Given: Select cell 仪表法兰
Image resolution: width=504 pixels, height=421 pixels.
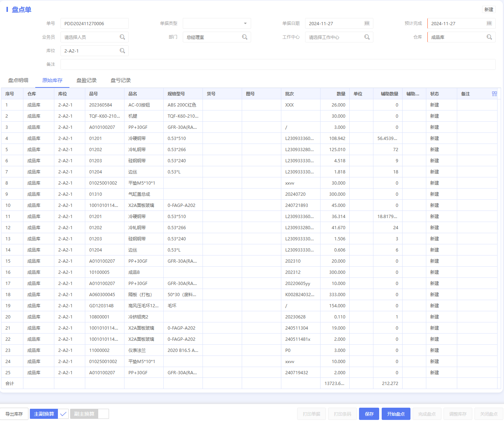Looking at the screenshot, I should pos(144,350).
